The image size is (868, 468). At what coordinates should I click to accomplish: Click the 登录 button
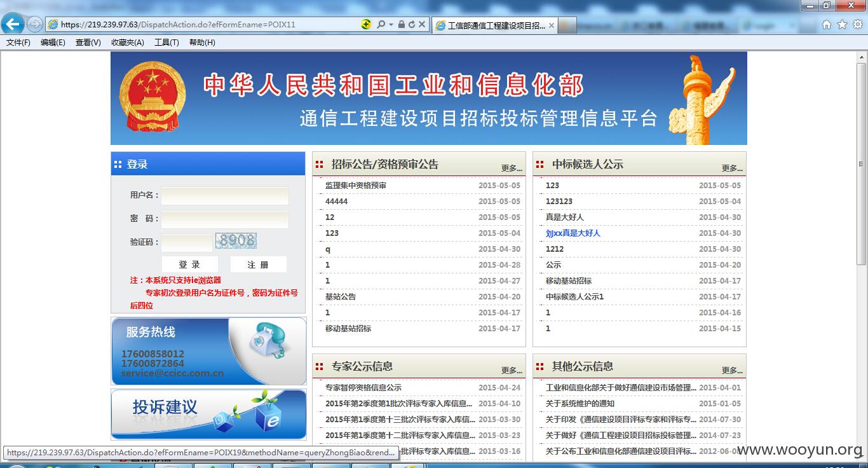[189, 265]
